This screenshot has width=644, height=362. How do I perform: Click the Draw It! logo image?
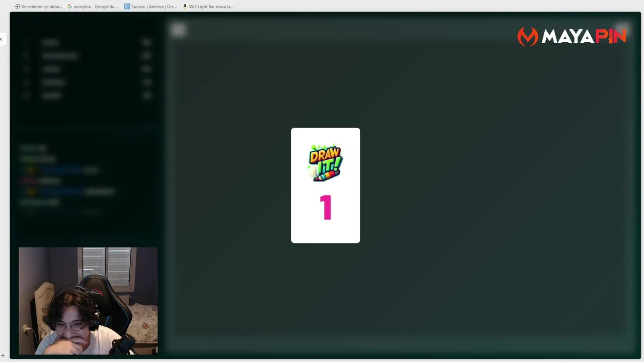[x=326, y=163]
